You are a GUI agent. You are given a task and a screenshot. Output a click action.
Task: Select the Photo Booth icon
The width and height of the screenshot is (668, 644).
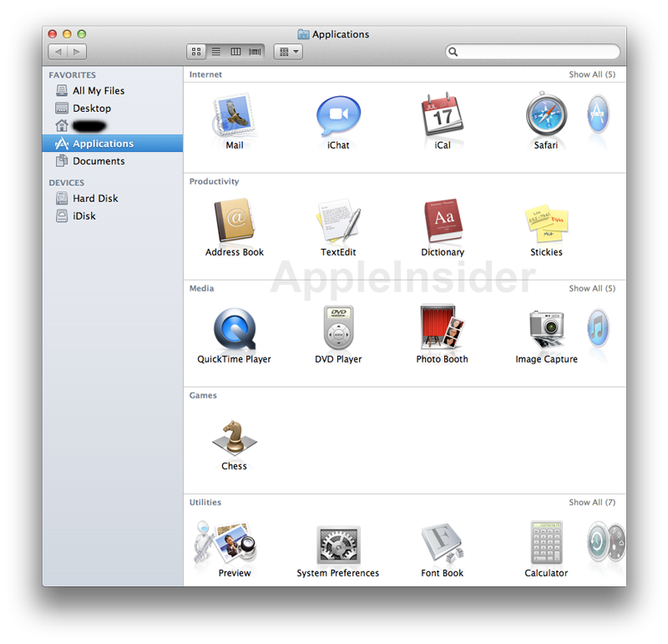pos(443,329)
